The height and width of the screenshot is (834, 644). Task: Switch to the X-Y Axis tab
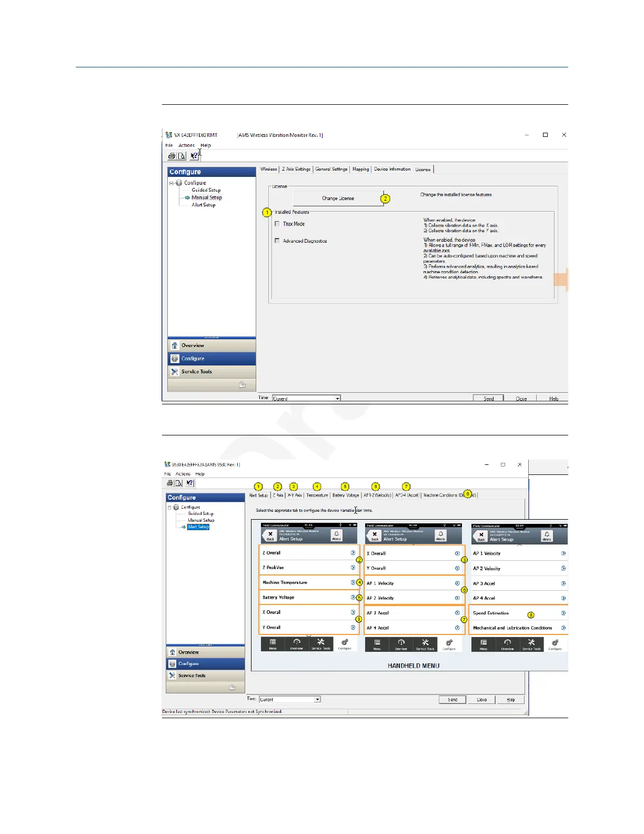click(295, 495)
